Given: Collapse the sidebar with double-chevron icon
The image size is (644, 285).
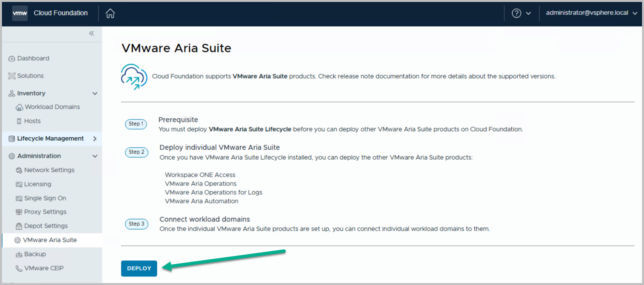Looking at the screenshot, I should [x=92, y=33].
